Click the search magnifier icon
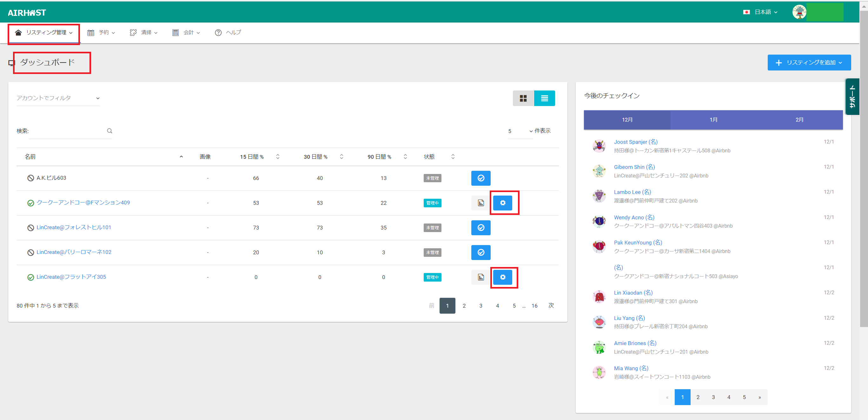This screenshot has height=420, width=868. tap(109, 131)
